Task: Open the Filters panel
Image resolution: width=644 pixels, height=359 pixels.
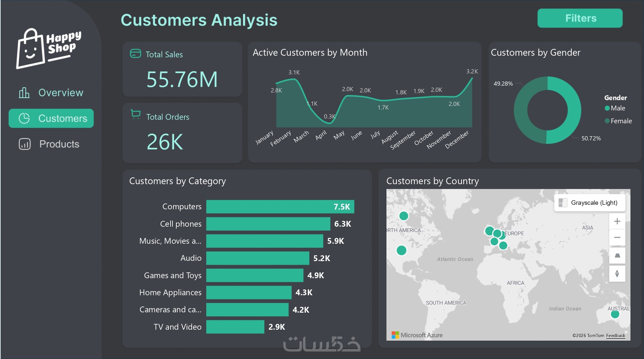Action: [x=580, y=18]
